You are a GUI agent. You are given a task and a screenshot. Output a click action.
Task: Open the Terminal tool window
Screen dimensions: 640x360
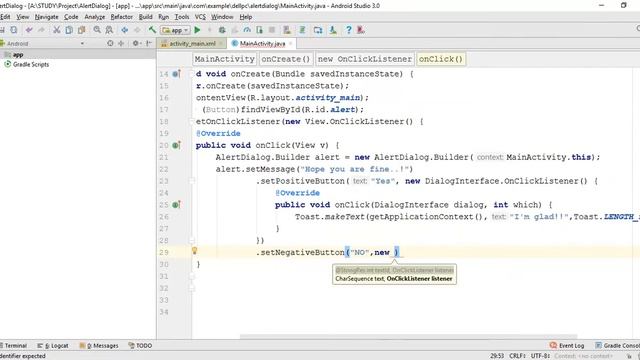(x=13, y=345)
